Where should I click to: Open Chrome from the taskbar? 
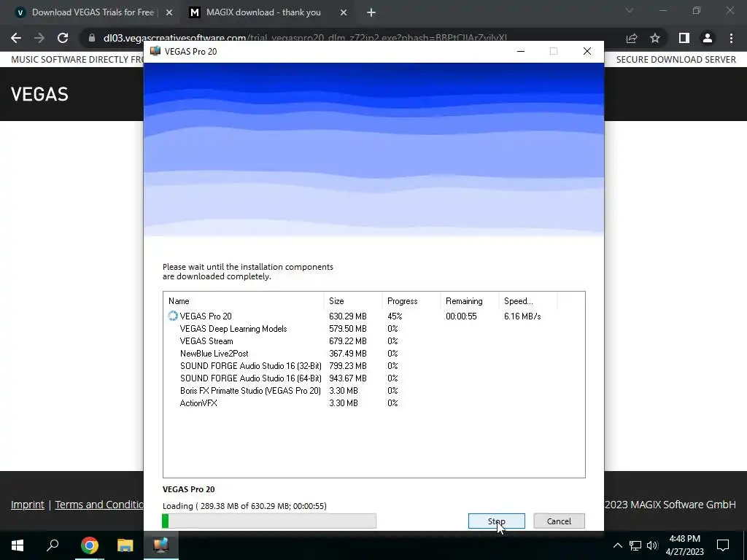89,545
